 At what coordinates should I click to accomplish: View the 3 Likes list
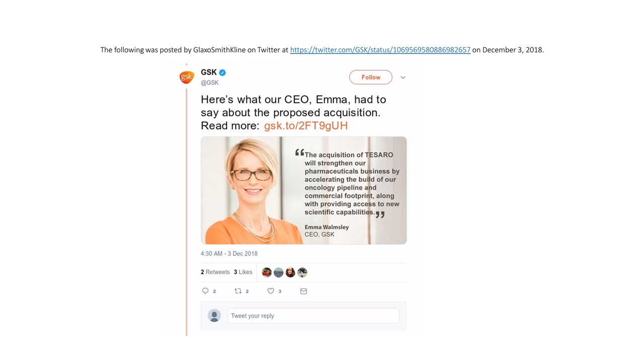pos(243,272)
